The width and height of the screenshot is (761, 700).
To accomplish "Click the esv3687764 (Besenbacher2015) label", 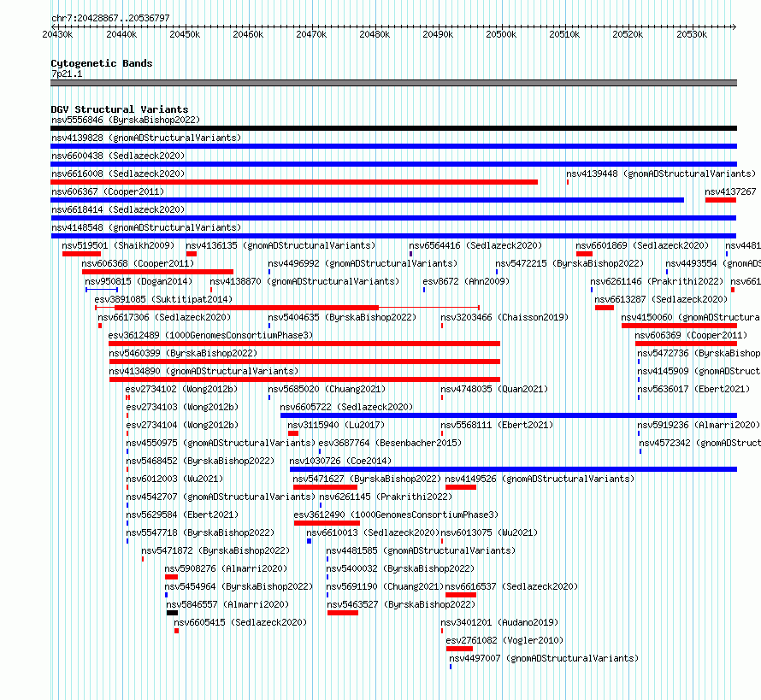I will (390, 443).
